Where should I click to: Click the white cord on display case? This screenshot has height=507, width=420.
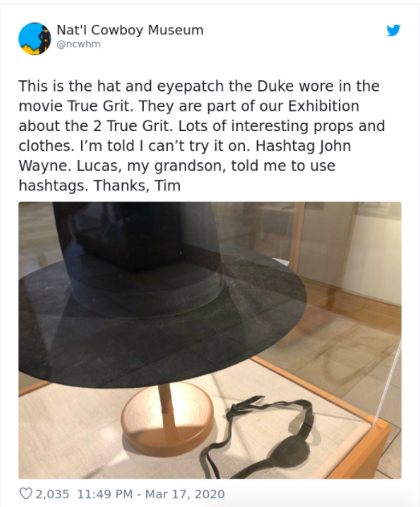point(389,385)
